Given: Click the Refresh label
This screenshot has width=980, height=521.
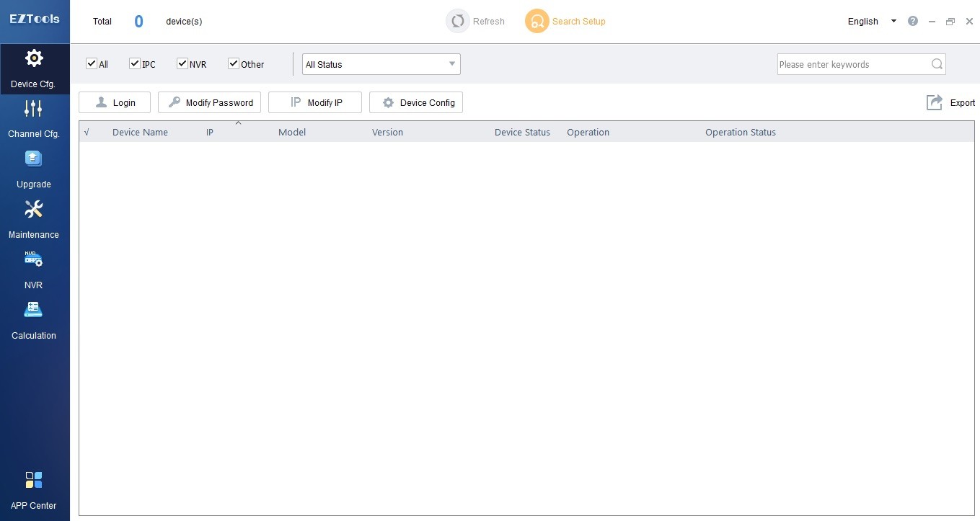Looking at the screenshot, I should [489, 22].
